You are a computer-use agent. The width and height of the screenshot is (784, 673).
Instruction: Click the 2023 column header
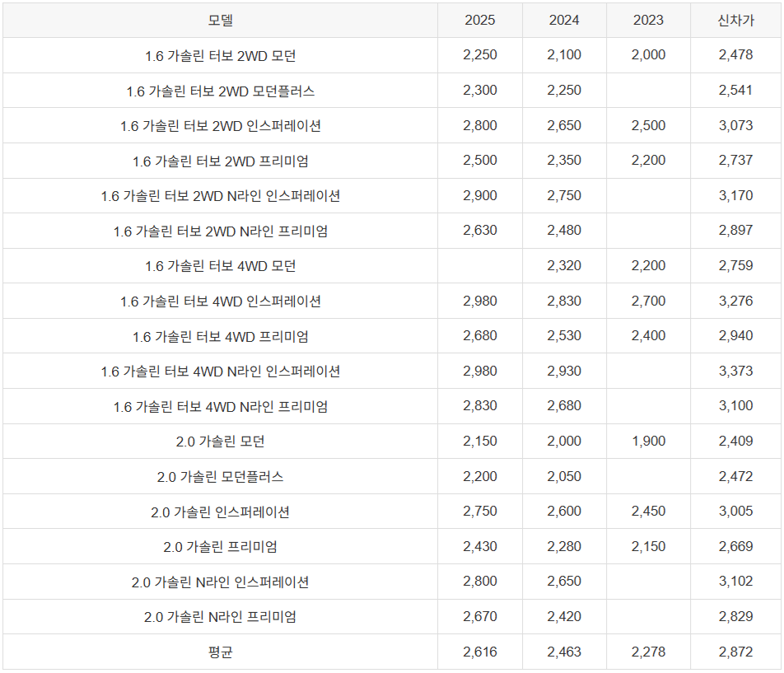click(648, 21)
